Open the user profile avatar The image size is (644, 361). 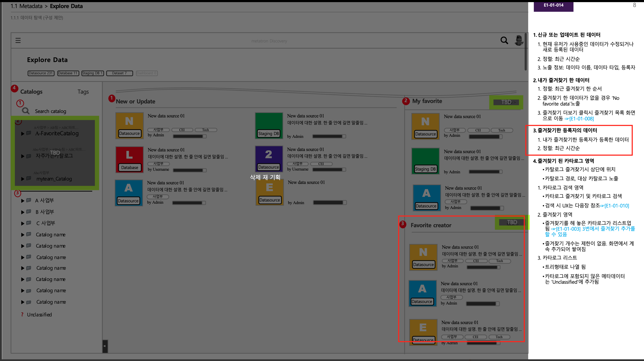point(519,41)
